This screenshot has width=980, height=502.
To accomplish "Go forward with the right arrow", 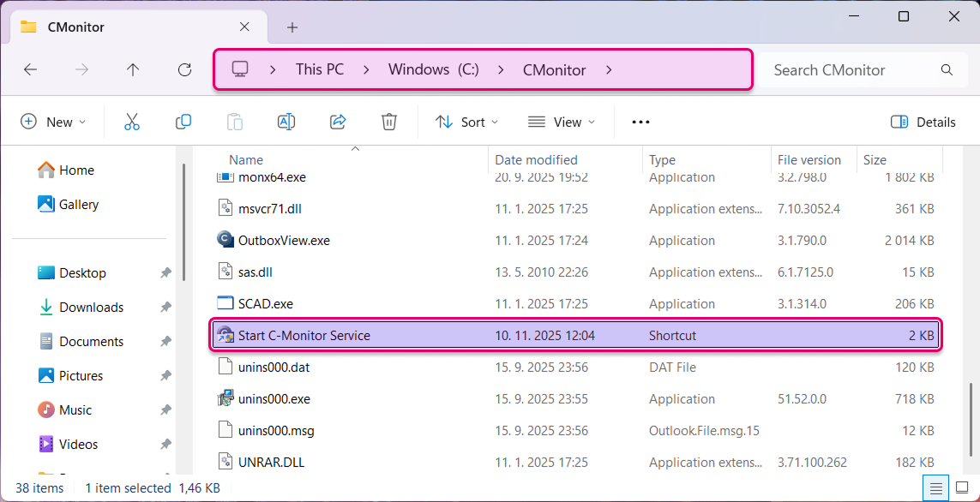I will coord(81,70).
